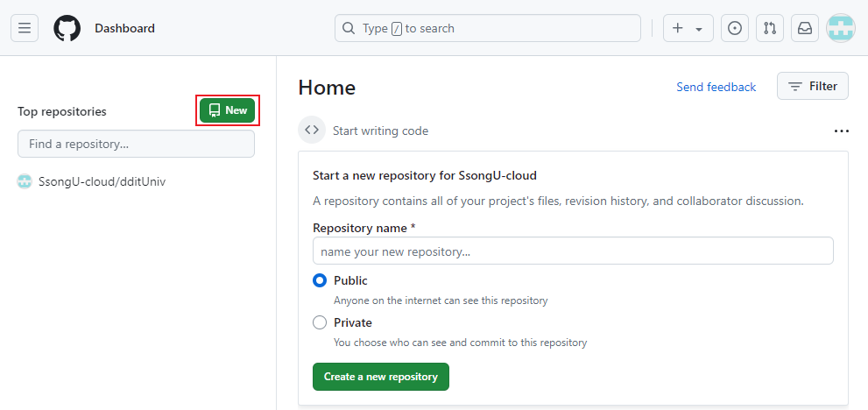The height and width of the screenshot is (410, 868).
Task: Click the green New repository button
Action: click(228, 110)
